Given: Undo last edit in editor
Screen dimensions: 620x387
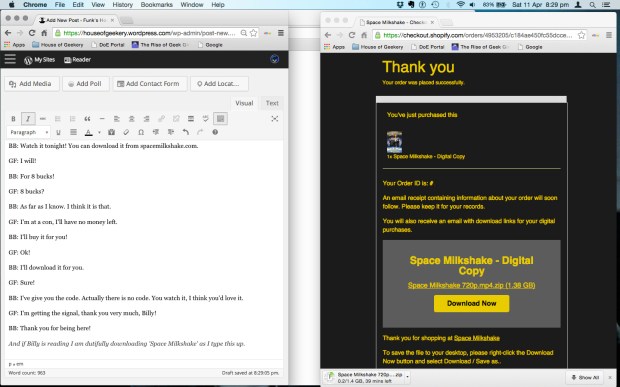Looking at the screenshot, I should (185, 132).
